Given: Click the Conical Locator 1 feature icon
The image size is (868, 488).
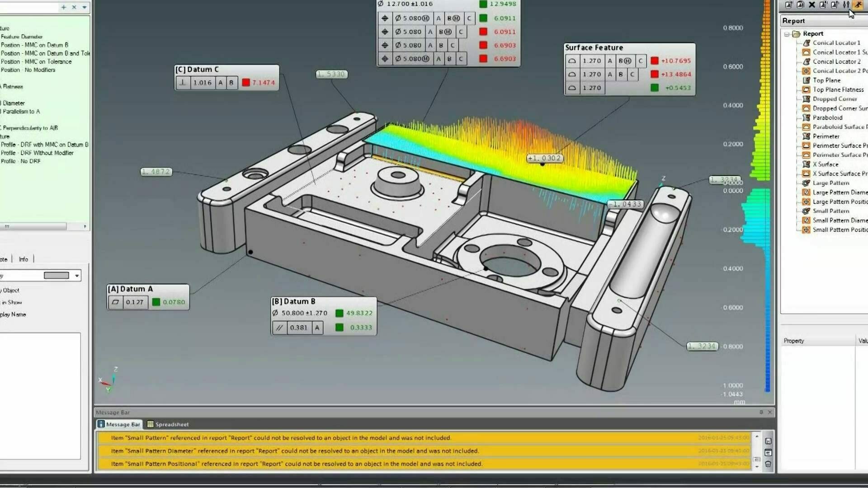Looking at the screenshot, I should (x=806, y=43).
